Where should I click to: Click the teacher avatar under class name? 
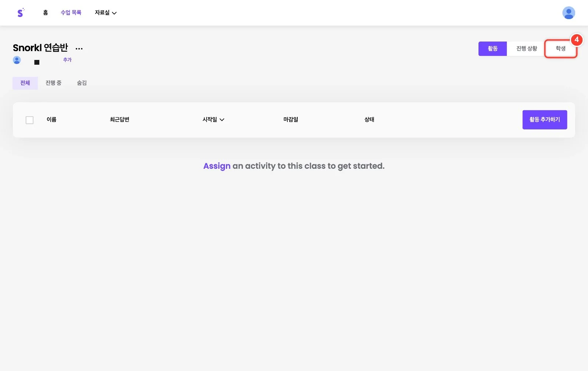click(17, 60)
